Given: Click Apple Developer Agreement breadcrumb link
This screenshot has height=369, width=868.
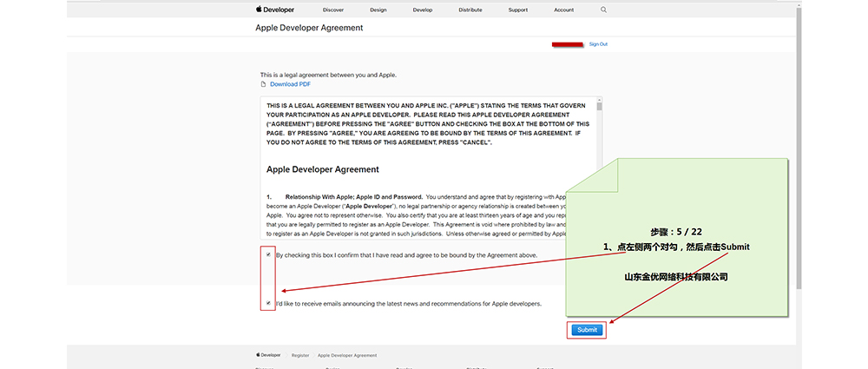Looking at the screenshot, I should point(347,355).
